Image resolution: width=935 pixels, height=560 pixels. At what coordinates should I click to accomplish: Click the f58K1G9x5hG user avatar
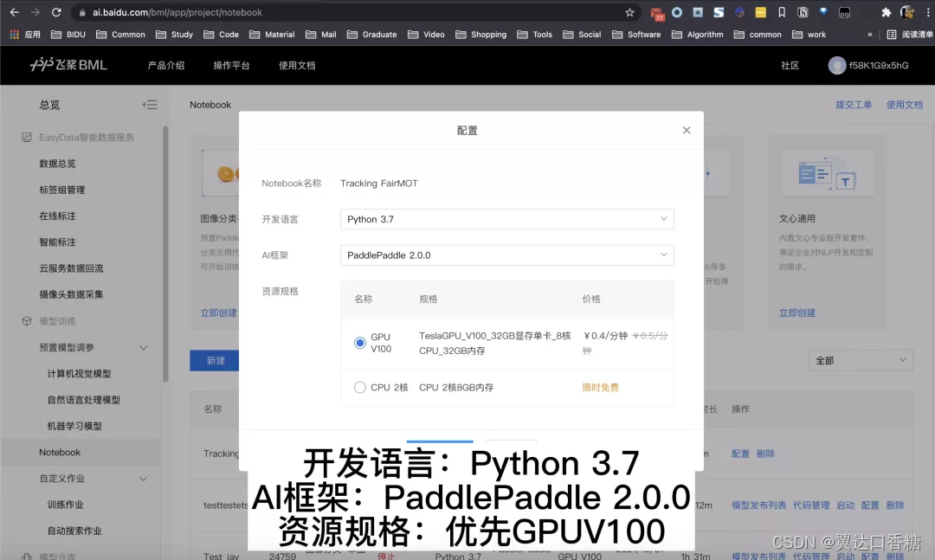(837, 65)
